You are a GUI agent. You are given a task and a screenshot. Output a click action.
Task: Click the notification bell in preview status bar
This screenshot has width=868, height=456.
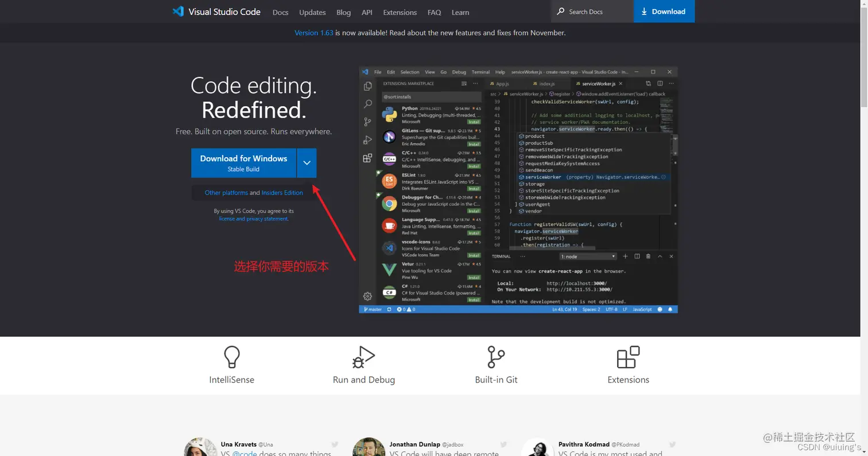[x=670, y=309]
